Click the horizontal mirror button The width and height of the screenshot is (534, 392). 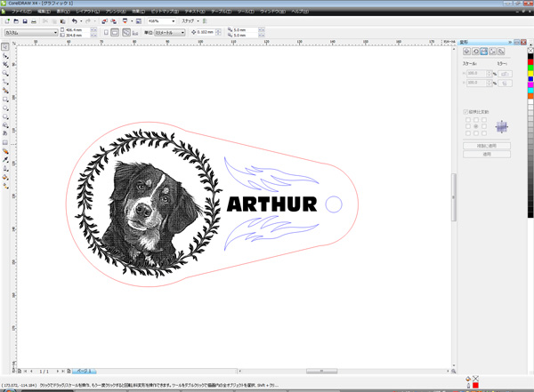pos(505,74)
